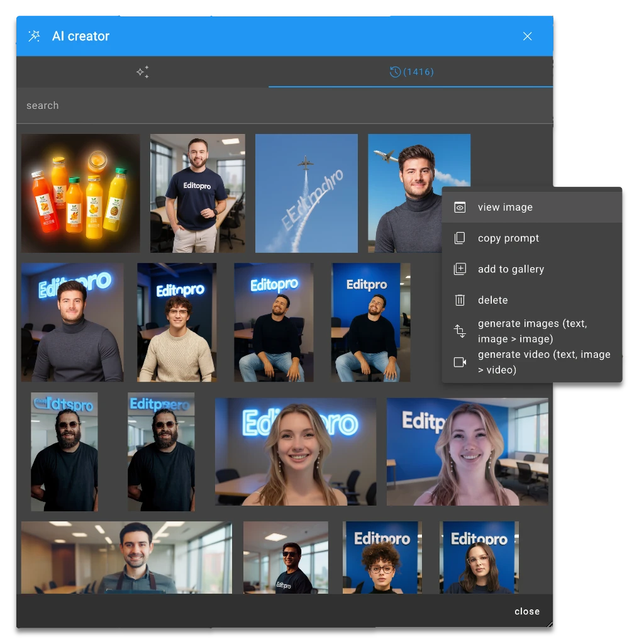Viewport: 644px width, 644px height.
Task: Click the smiling blonde woman Editopro thumbnail
Action: 294,452
